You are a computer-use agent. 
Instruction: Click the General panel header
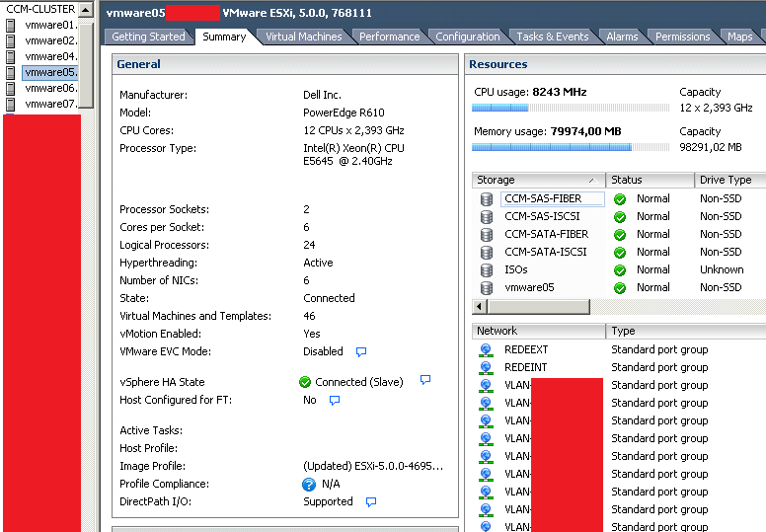(285, 64)
